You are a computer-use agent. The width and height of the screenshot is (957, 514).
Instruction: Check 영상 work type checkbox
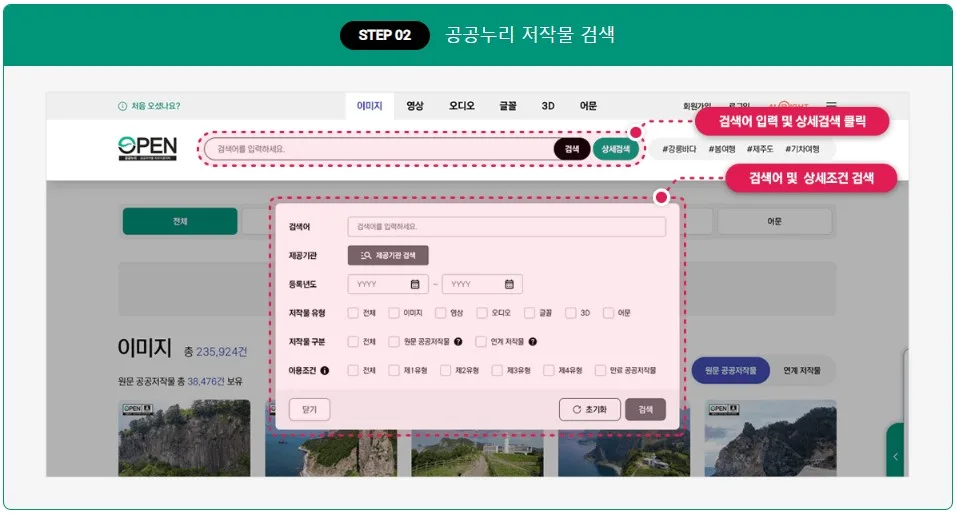pos(440,313)
